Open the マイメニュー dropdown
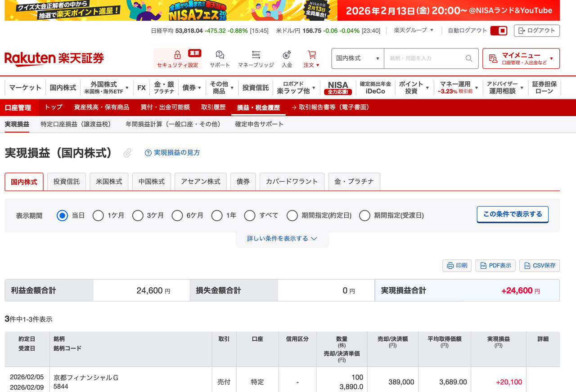Screen dimensions: 576x392 coord(521,58)
